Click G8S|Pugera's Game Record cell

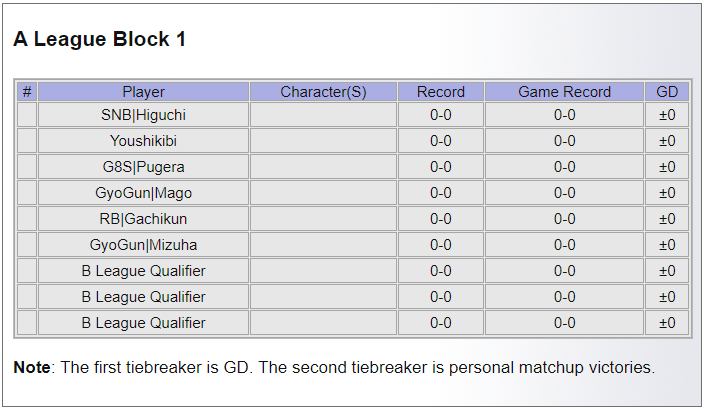click(564, 167)
